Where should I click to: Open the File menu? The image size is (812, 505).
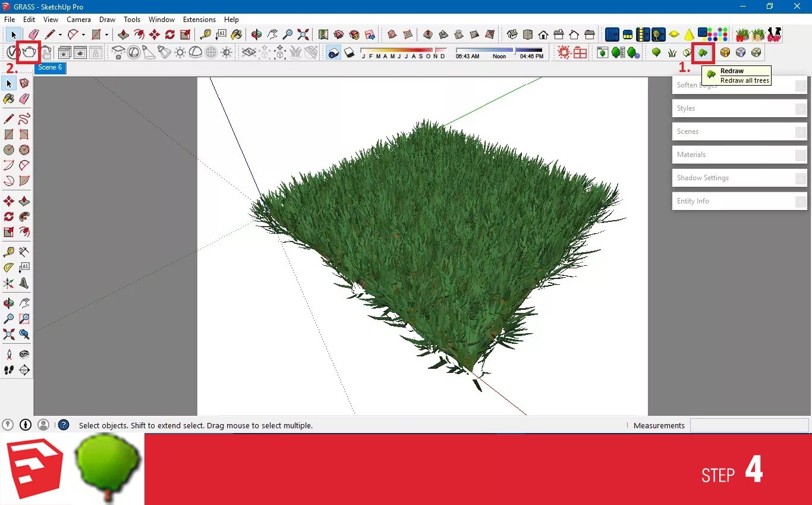(x=10, y=20)
